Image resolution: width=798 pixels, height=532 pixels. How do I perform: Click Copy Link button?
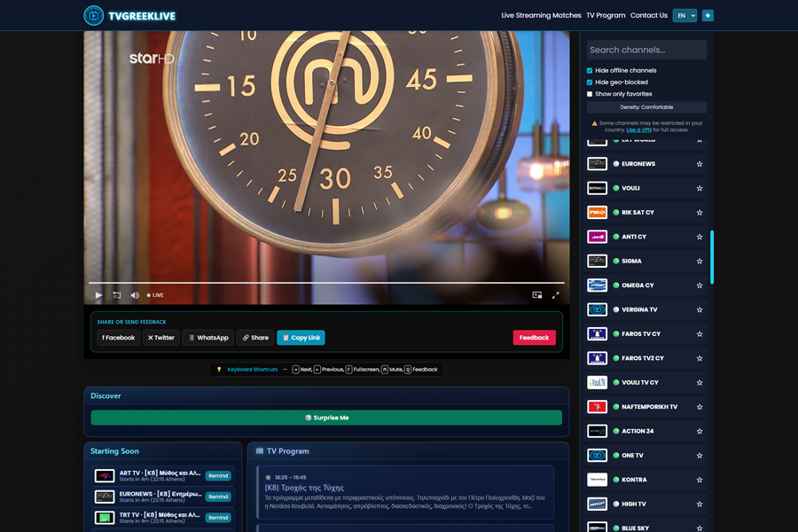301,338
